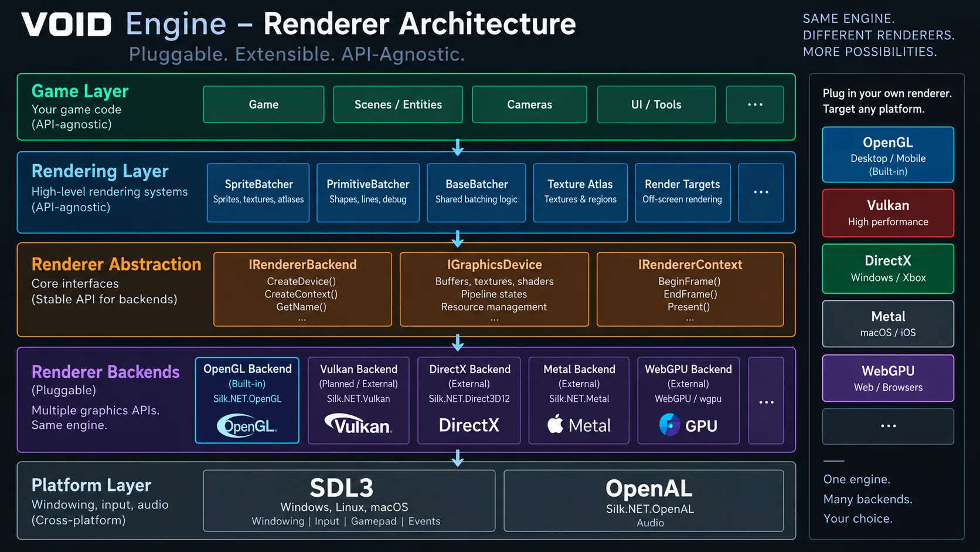Screen dimensions: 980x552
Task: Select the Cameras box
Action: click(529, 104)
